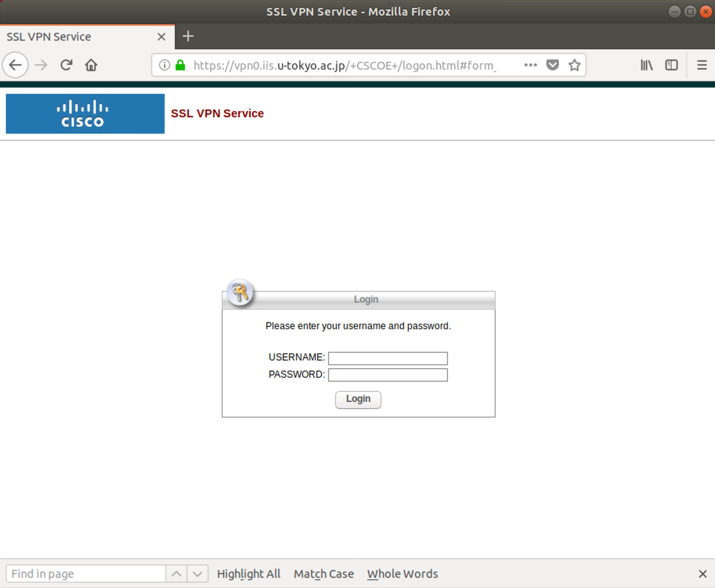This screenshot has height=588, width=715.
Task: Click the URL address text
Action: pyautogui.click(x=345, y=65)
